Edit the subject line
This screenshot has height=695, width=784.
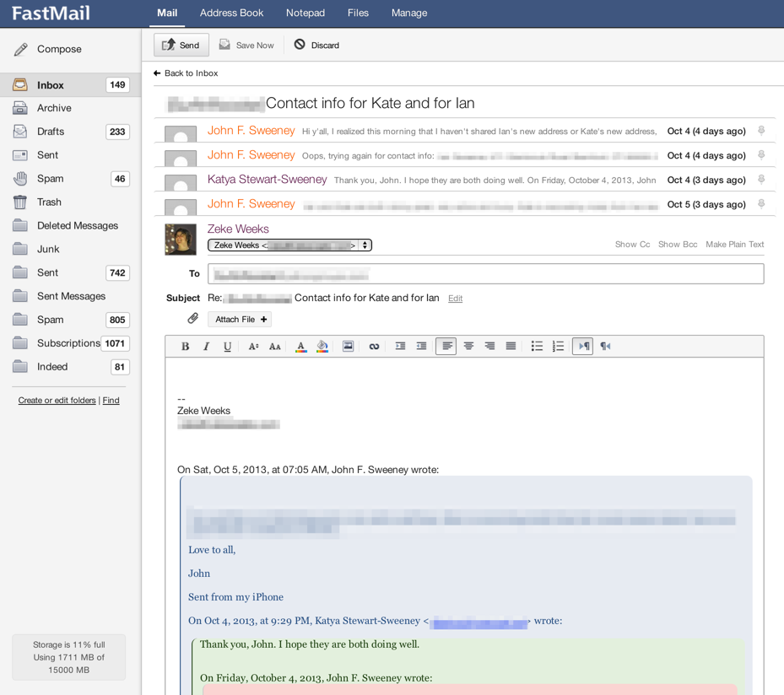coord(455,299)
